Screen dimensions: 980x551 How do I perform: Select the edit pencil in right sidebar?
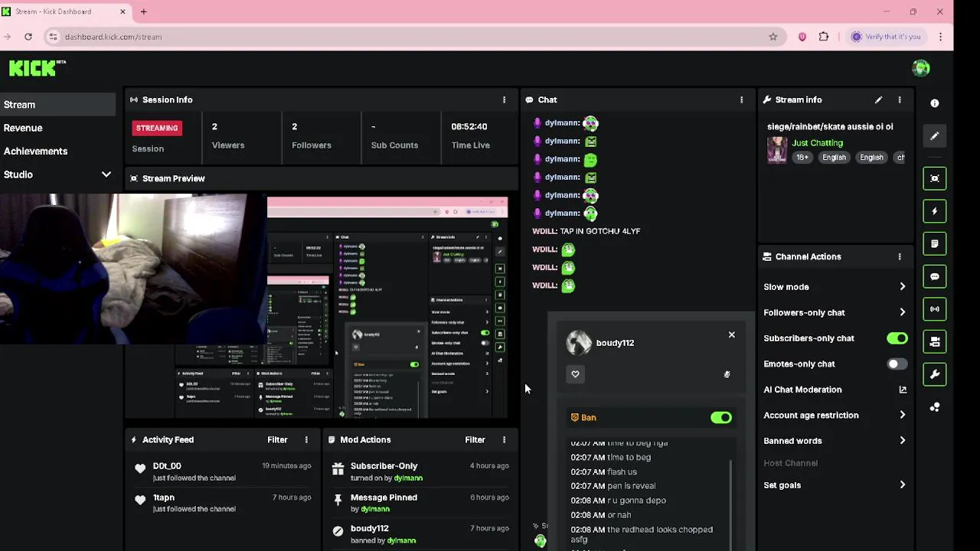(934, 136)
